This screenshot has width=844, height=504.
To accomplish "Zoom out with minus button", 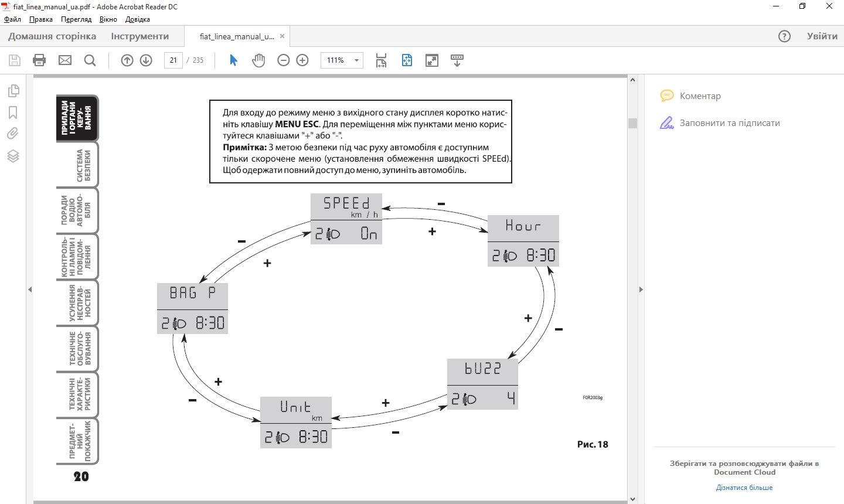I will point(284,60).
